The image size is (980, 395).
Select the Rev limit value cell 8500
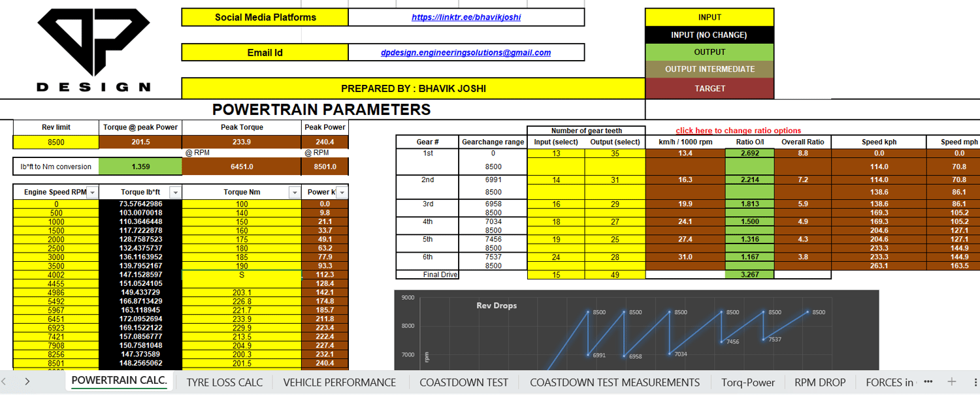coord(55,142)
